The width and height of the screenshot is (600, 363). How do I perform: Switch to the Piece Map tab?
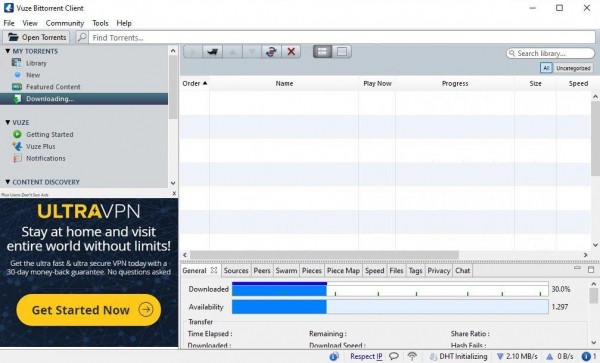tap(343, 270)
